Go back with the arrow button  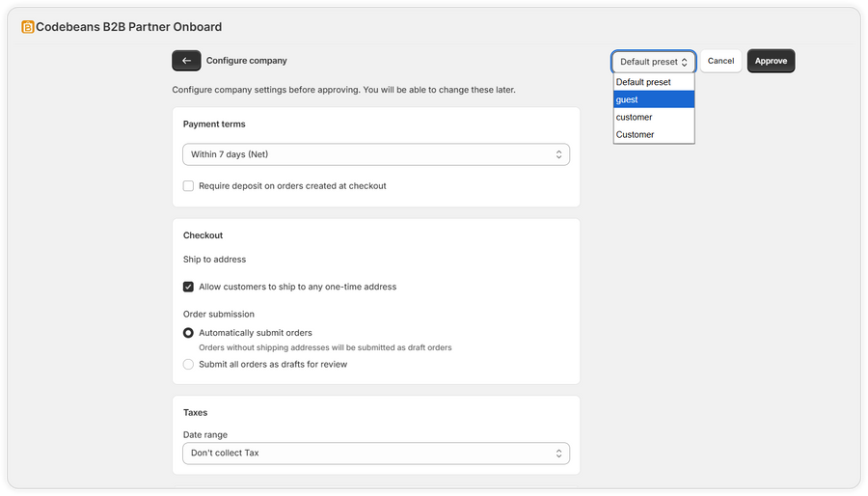click(x=186, y=61)
